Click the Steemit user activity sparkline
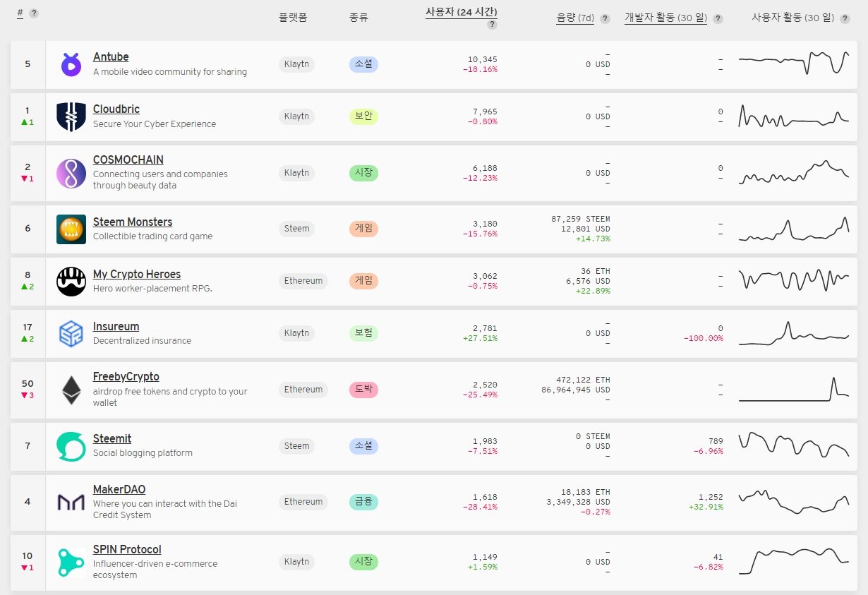 point(794,445)
